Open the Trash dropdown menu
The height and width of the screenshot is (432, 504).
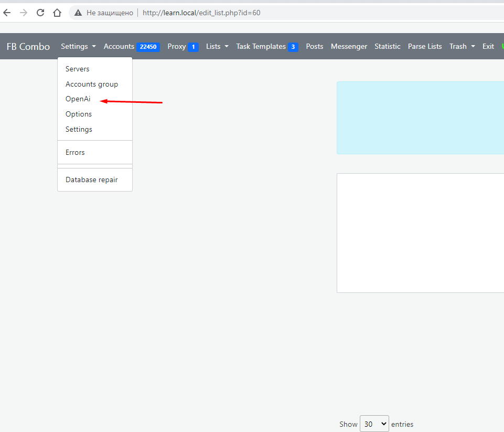pyautogui.click(x=462, y=46)
